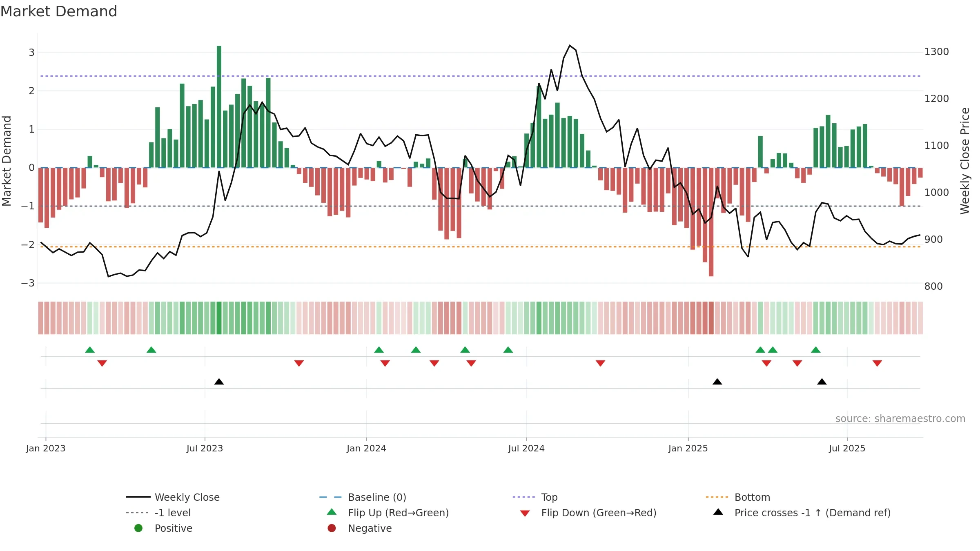Click the Flip Down (Green→Red) legend label
The image size is (980, 551).
[x=599, y=513]
